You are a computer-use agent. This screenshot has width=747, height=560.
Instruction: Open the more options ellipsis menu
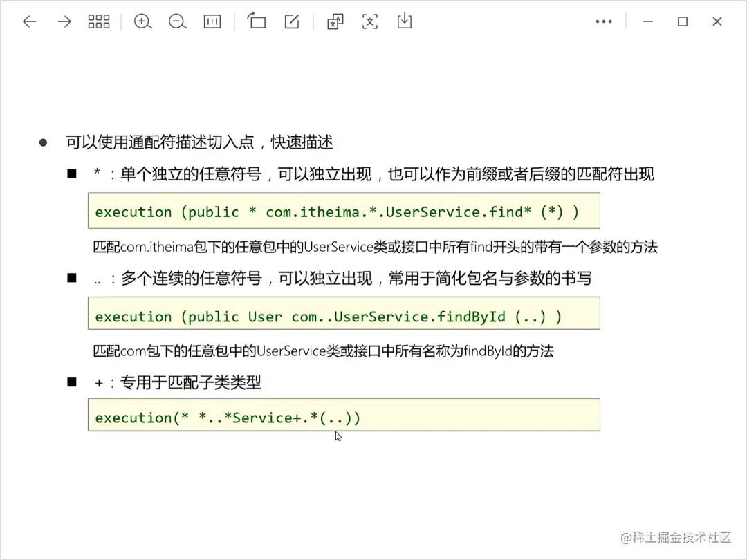click(x=604, y=21)
